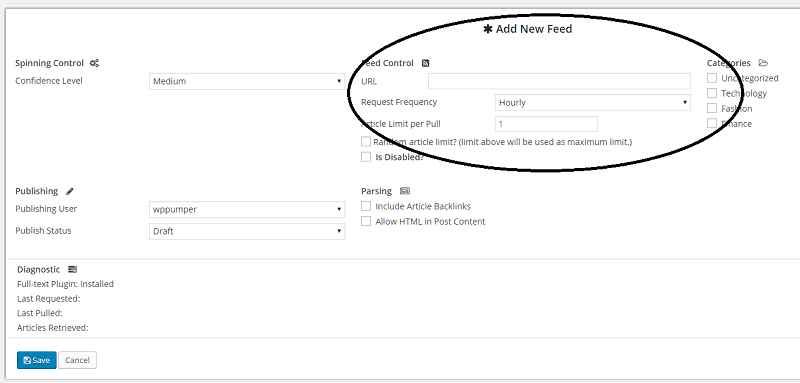Save the new feed

click(x=37, y=360)
